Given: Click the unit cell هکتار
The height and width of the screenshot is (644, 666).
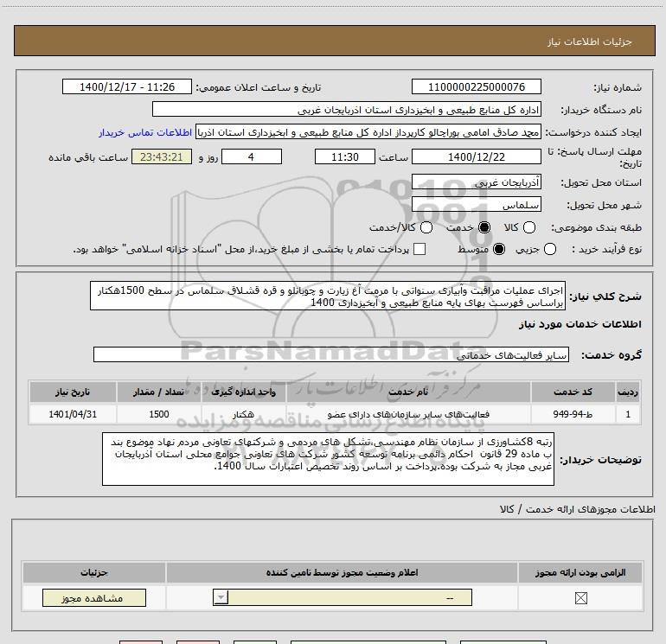Looking at the screenshot, I should [x=243, y=414].
